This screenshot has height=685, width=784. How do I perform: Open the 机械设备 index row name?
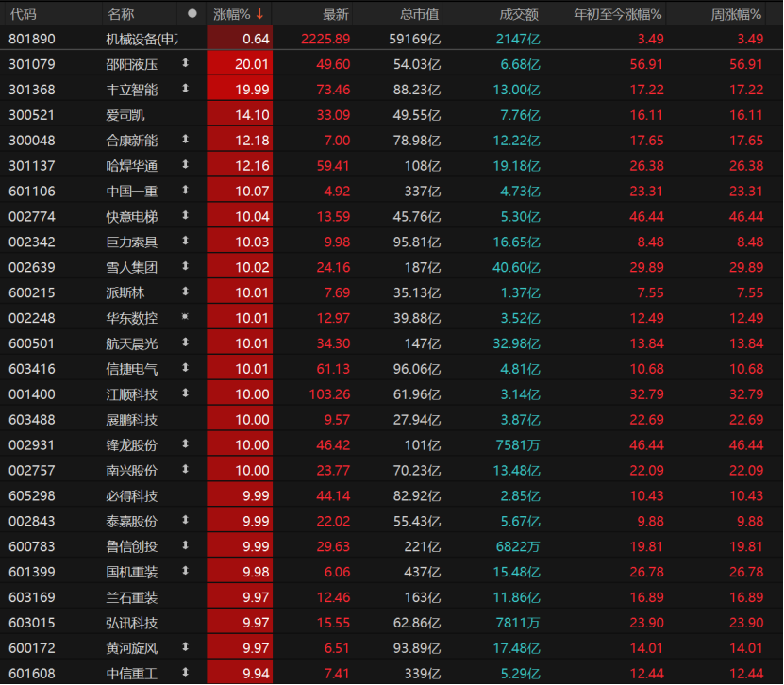coord(142,39)
